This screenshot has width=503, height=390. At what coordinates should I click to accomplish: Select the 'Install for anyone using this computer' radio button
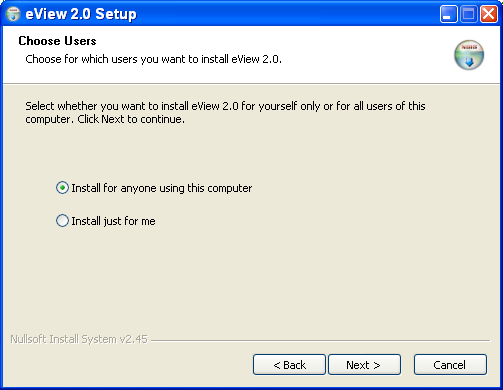click(62, 188)
